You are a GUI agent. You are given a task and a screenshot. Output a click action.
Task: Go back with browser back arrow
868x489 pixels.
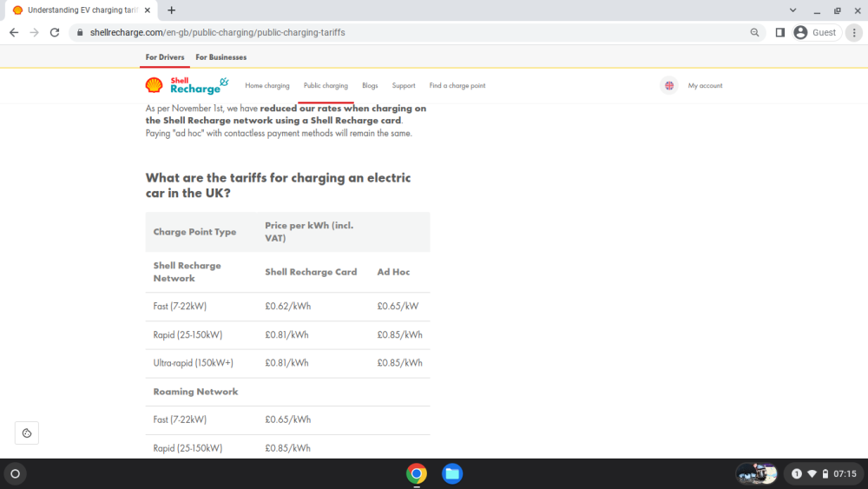[x=14, y=33]
